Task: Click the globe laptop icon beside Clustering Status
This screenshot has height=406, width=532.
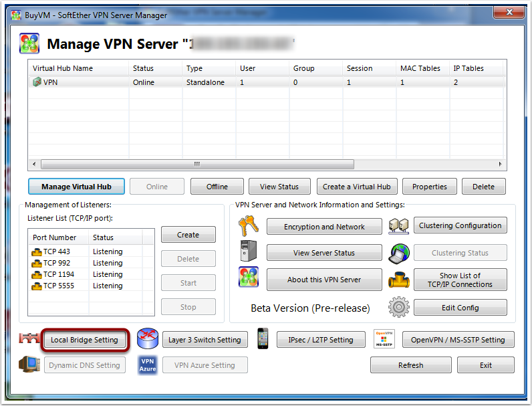Action: click(398, 253)
